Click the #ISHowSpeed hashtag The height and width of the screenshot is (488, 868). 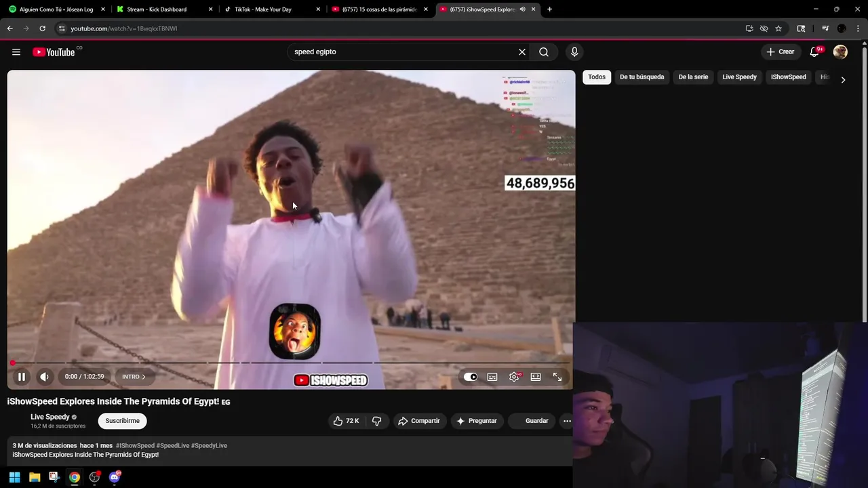pyautogui.click(x=135, y=446)
